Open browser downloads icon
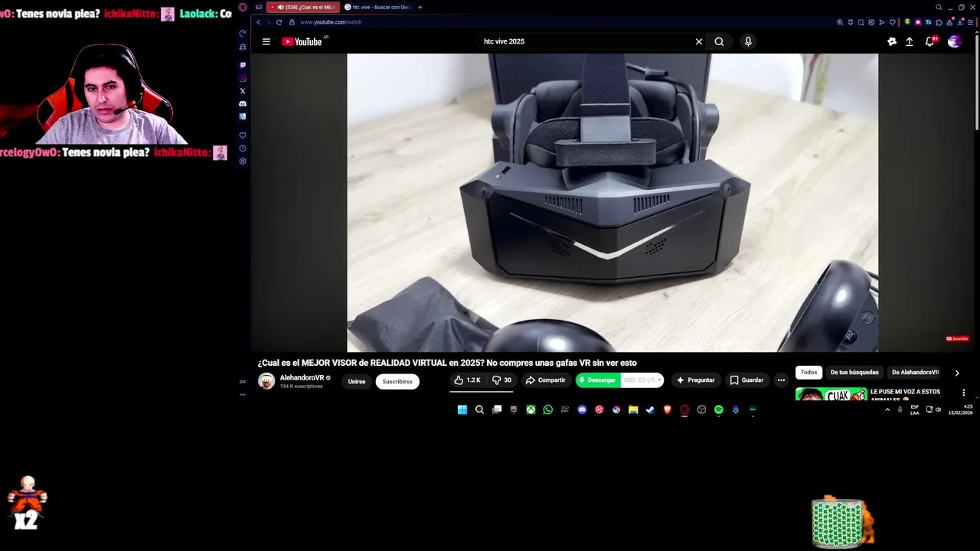This screenshot has width=980, height=551. (x=960, y=22)
